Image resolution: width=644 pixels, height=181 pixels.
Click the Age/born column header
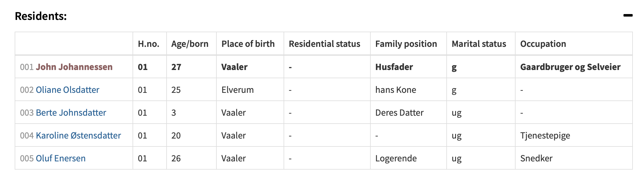(190, 44)
